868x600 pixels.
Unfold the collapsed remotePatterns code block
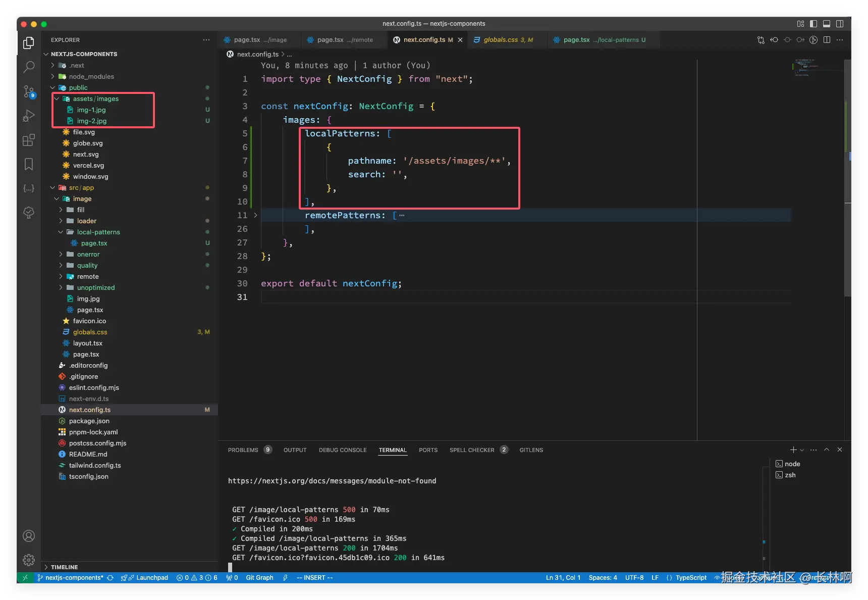(255, 216)
